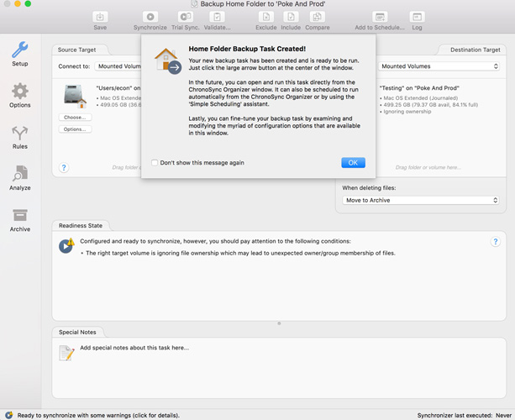
Task: Click the source Choose... button
Action: click(75, 118)
